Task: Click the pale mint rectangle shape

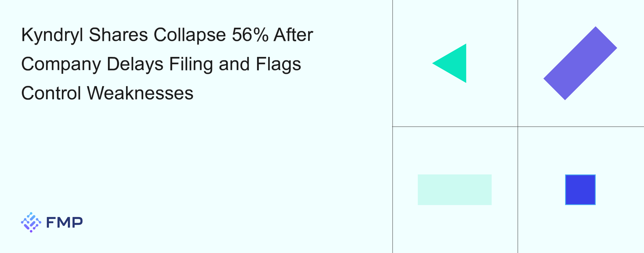Action: pos(454,190)
